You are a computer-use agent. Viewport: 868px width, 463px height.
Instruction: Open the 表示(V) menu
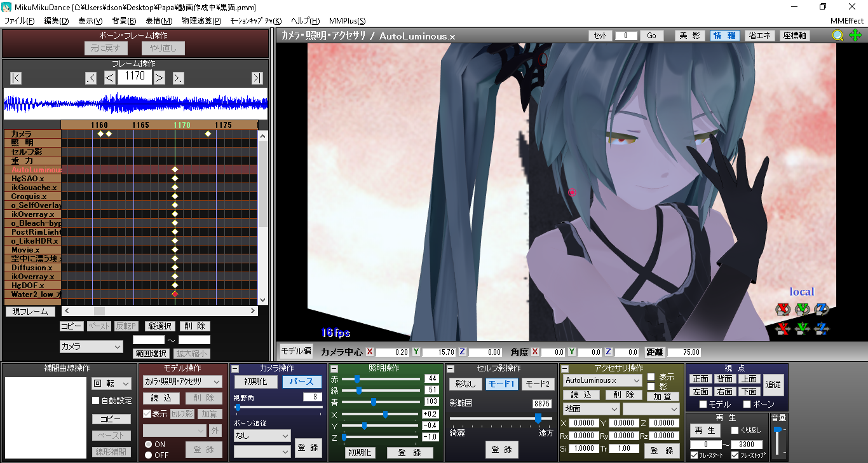[91, 21]
